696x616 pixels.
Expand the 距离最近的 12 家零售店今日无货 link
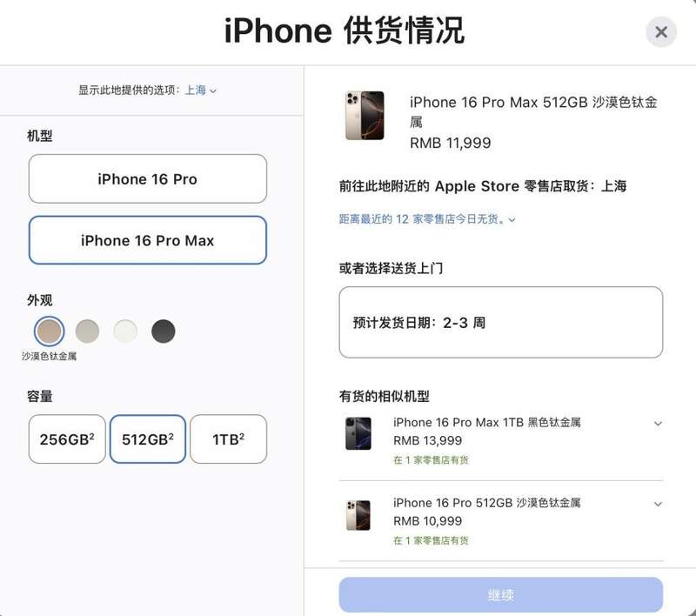(427, 219)
